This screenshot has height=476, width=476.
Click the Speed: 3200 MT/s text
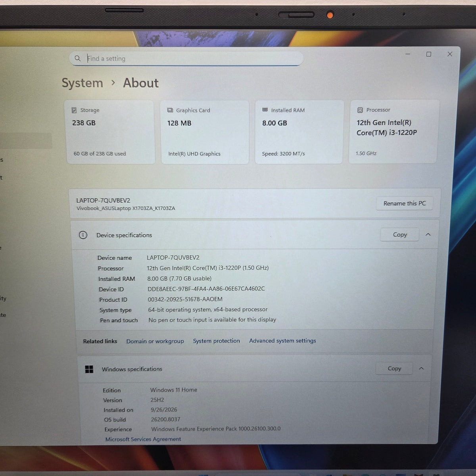[283, 154]
